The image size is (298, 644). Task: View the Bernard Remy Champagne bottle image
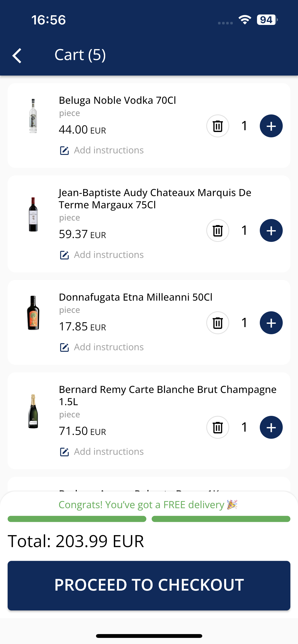tap(33, 411)
